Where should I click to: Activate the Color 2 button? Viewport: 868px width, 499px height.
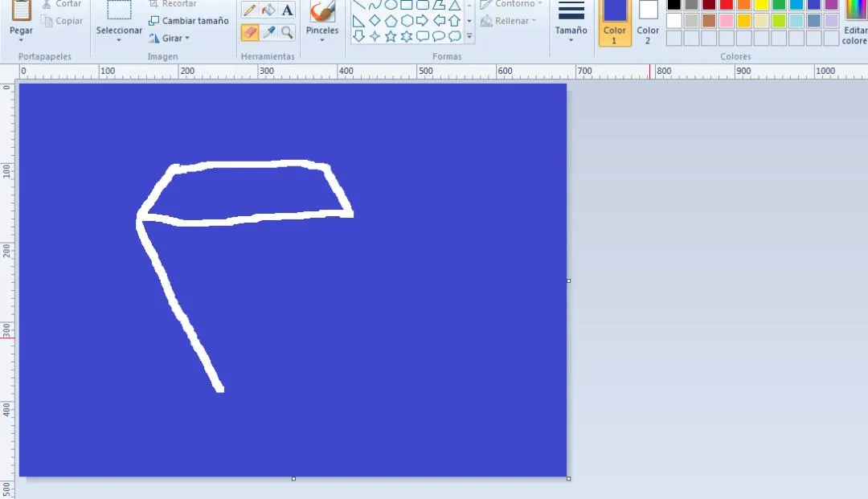click(648, 22)
